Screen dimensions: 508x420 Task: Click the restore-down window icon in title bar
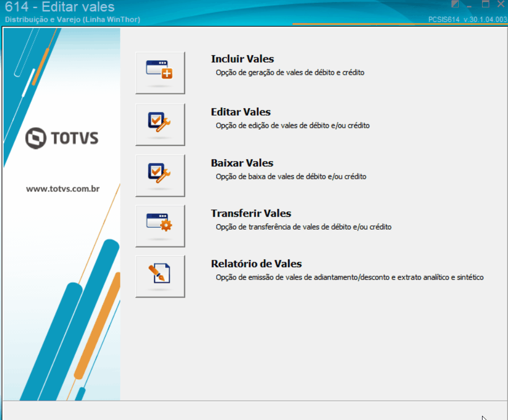pyautogui.click(x=455, y=4)
